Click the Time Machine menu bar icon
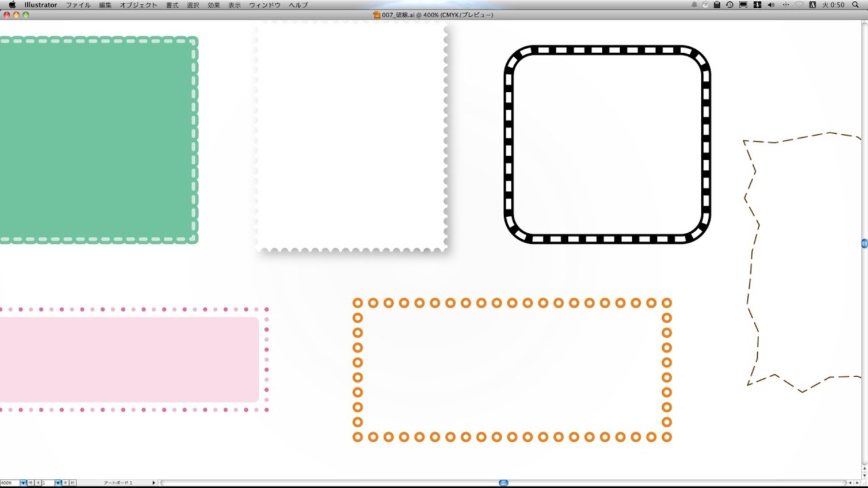Viewport: 868px width, 488px height. [730, 5]
